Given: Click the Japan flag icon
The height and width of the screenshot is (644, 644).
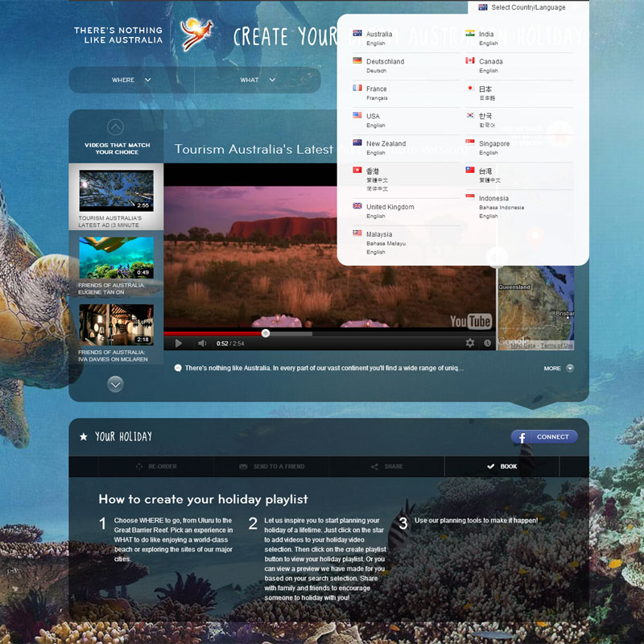Looking at the screenshot, I should point(470,88).
